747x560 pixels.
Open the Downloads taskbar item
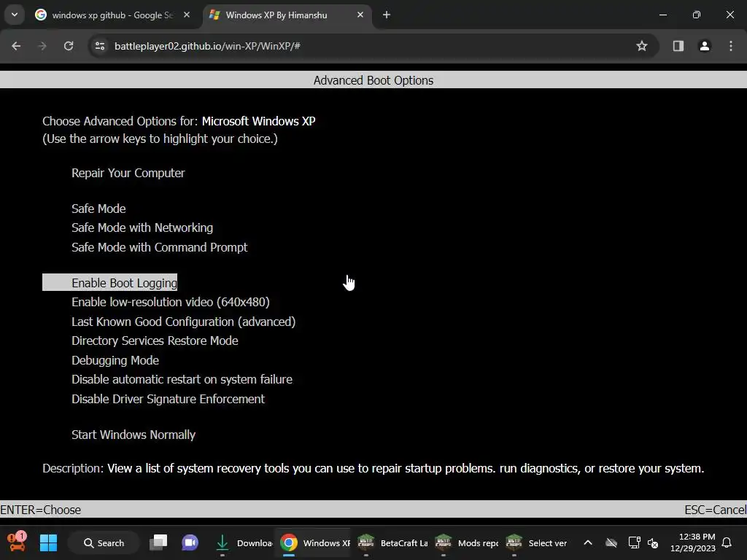[243, 542]
